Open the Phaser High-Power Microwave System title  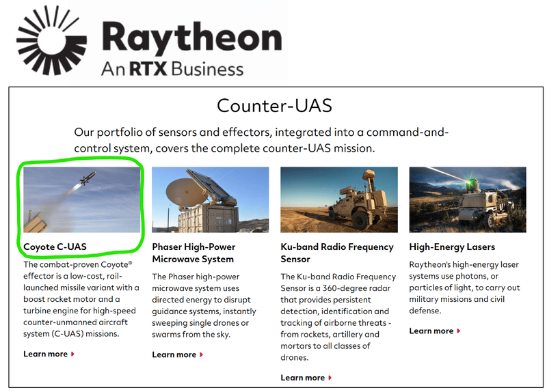[194, 253]
